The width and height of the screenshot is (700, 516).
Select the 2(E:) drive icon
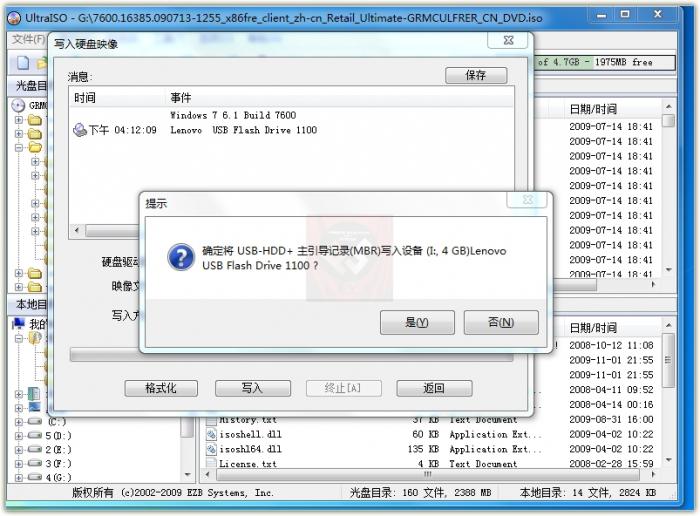point(35,449)
